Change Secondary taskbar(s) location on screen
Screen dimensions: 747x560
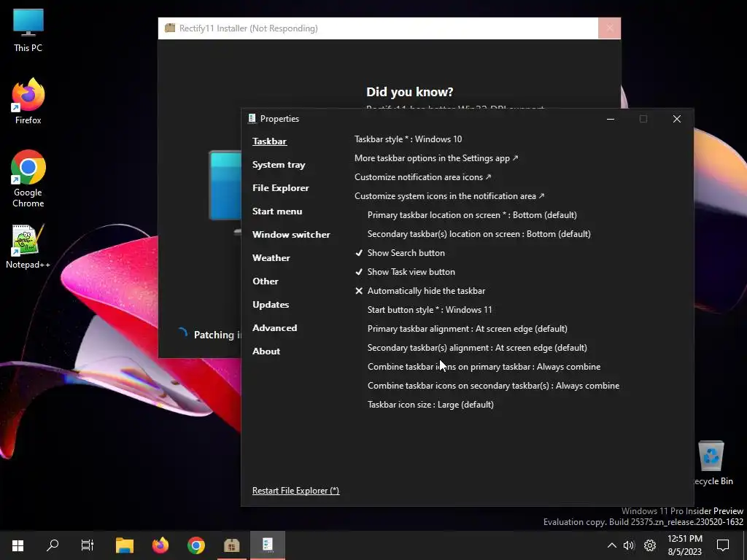pos(479,234)
